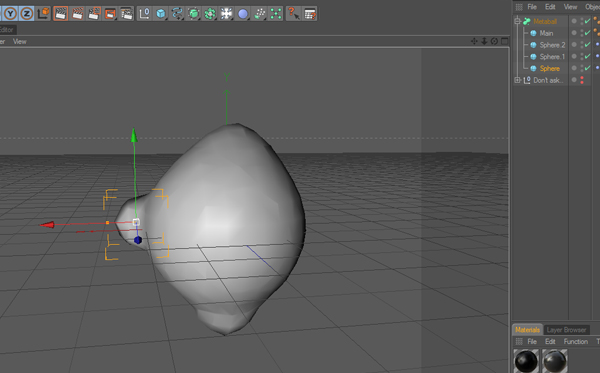Open Object Manager Edit menu

pos(550,7)
